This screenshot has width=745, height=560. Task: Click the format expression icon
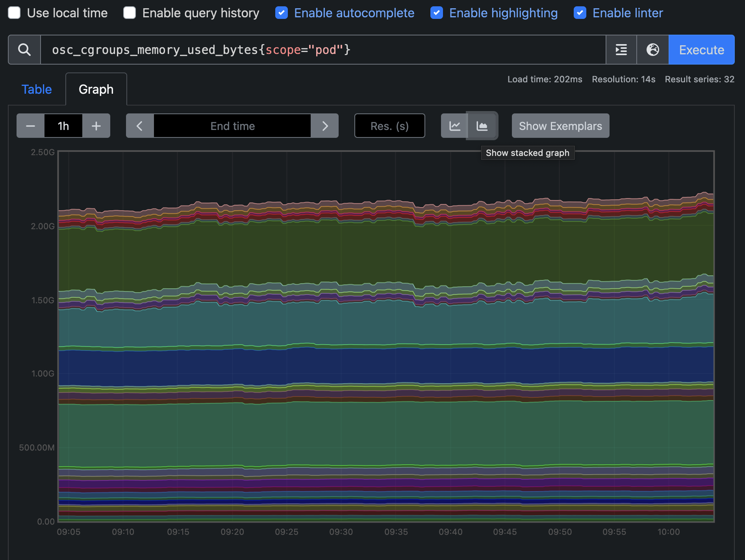coord(621,50)
